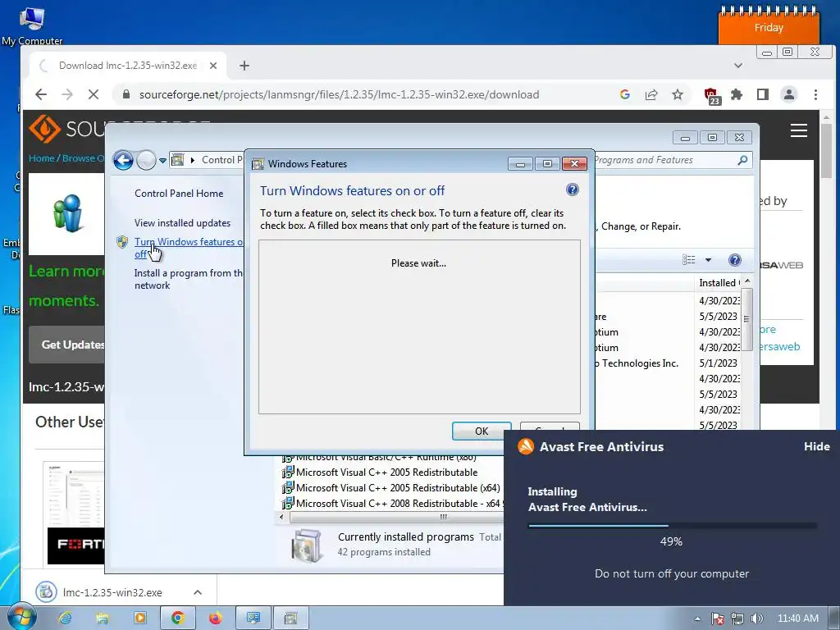840x630 pixels.
Task: Open the view options dropdown arrow
Action: point(708,260)
